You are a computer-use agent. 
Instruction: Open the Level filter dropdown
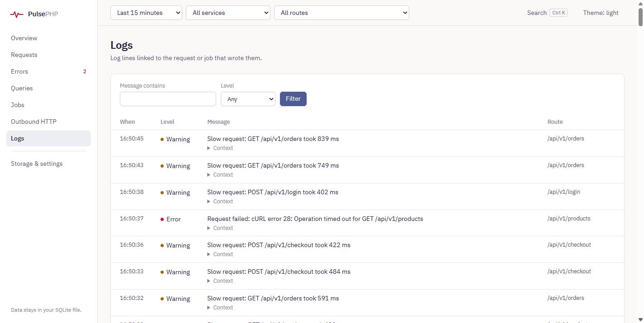[248, 99]
